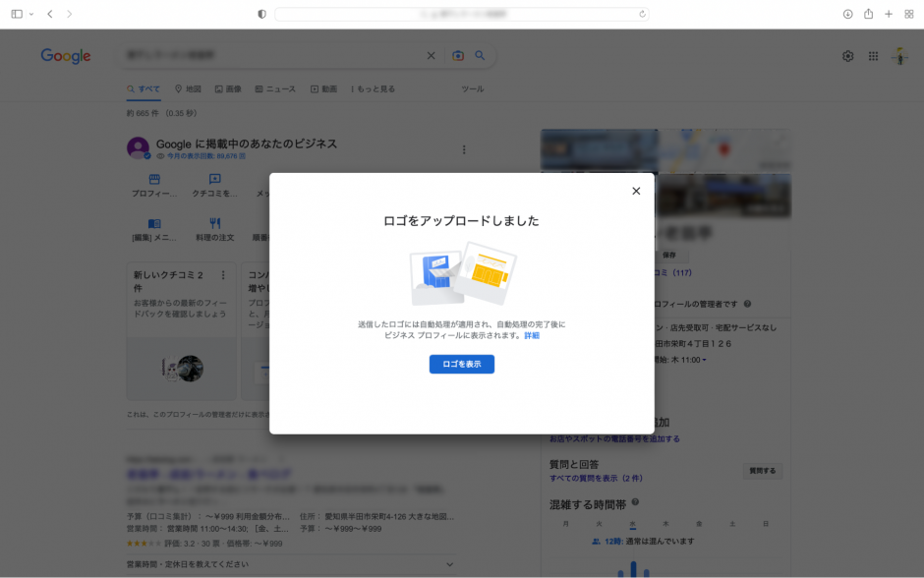This screenshot has height=578, width=924.
Task: Click the blue search magnifier icon
Action: (481, 56)
